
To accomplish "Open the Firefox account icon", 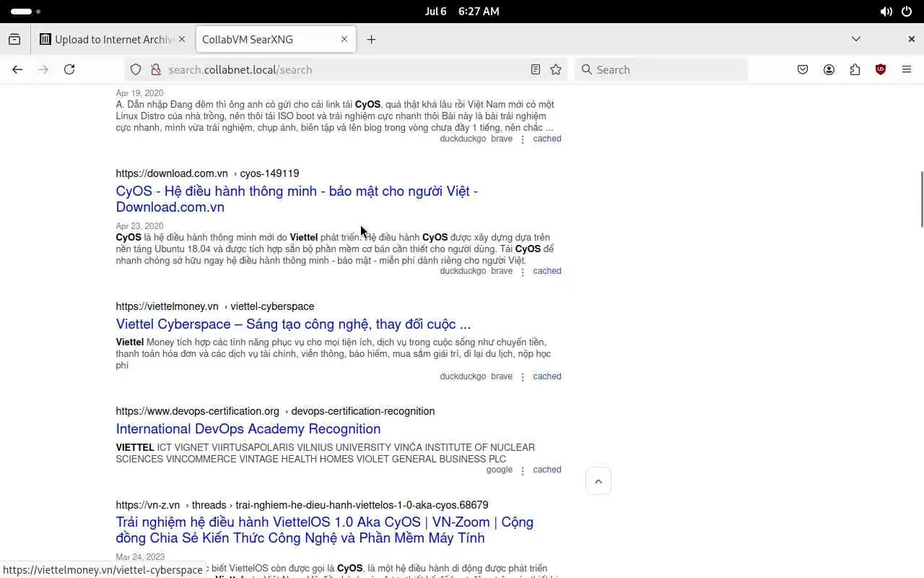I will tap(829, 69).
